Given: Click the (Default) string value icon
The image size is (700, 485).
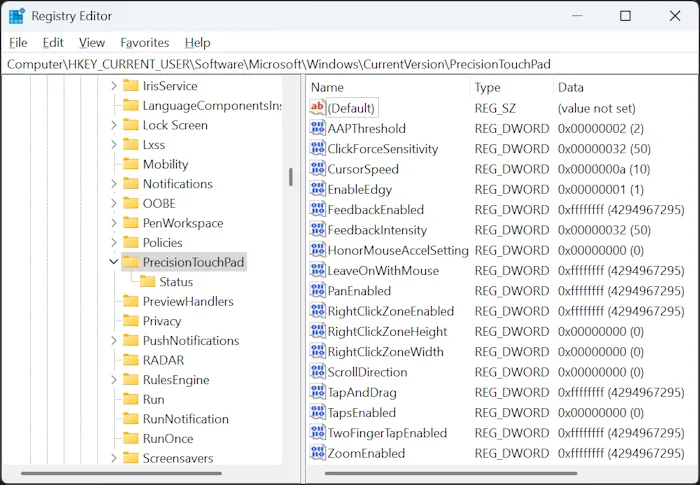Looking at the screenshot, I should click(317, 108).
